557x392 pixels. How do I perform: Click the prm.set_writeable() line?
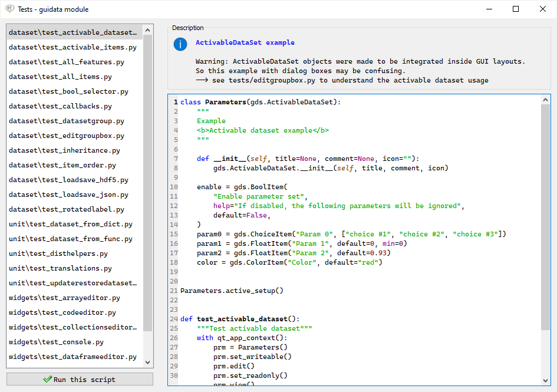pos(252,357)
